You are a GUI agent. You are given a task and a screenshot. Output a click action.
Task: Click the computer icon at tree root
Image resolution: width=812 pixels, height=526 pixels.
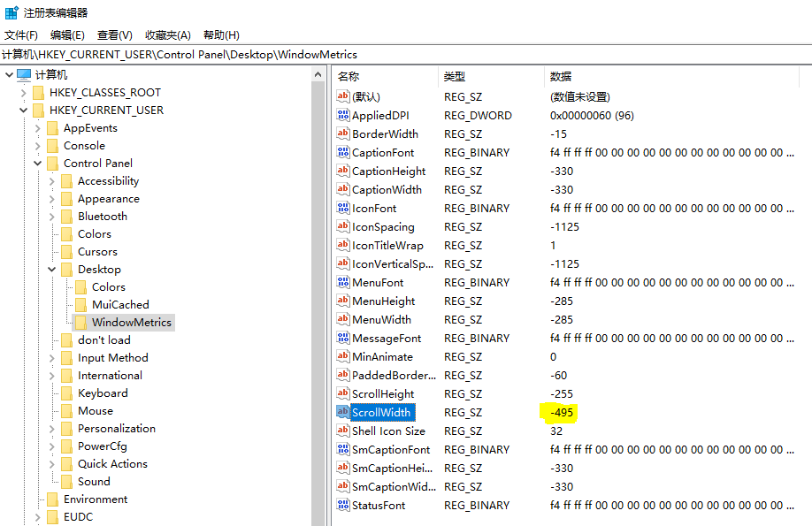coord(24,75)
